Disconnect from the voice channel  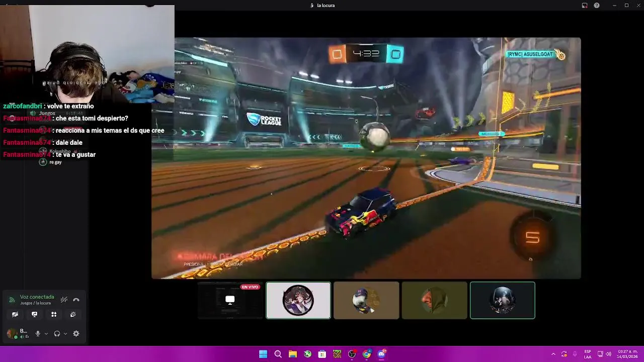coord(76,300)
